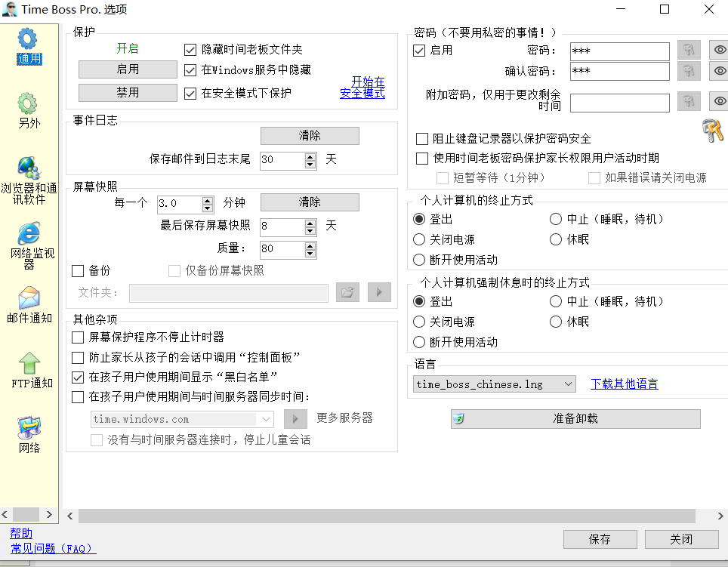Click the main horizontal scrollbar track
This screenshot has width=728, height=567.
point(387,516)
